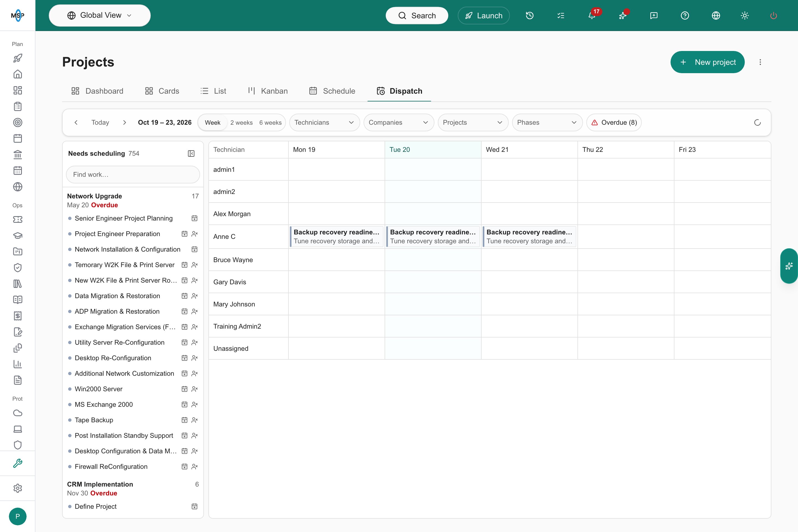
Task: Go to the previous week
Action: click(x=76, y=122)
